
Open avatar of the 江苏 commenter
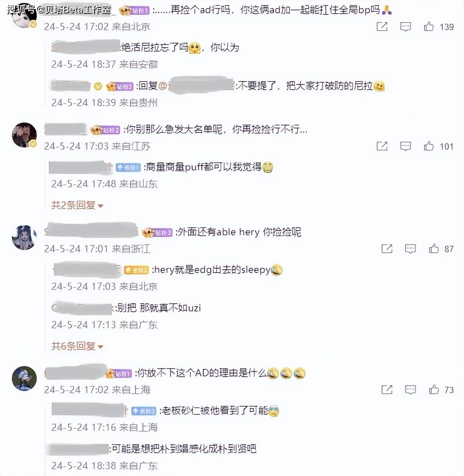[24, 135]
